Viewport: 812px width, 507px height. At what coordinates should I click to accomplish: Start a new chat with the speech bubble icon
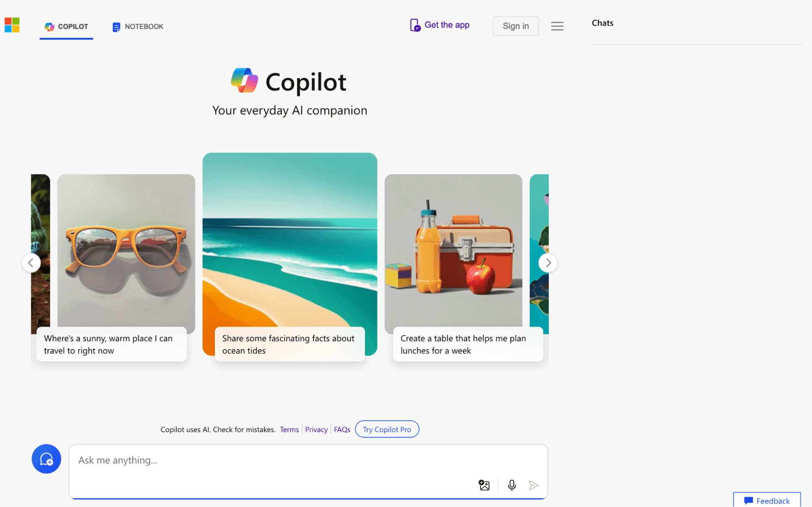tap(46, 459)
